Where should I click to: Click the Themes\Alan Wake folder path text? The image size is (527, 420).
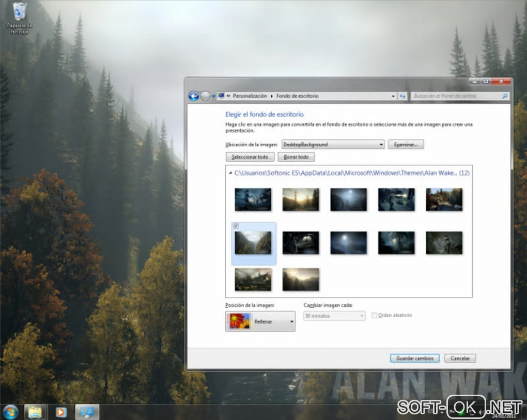352,173
